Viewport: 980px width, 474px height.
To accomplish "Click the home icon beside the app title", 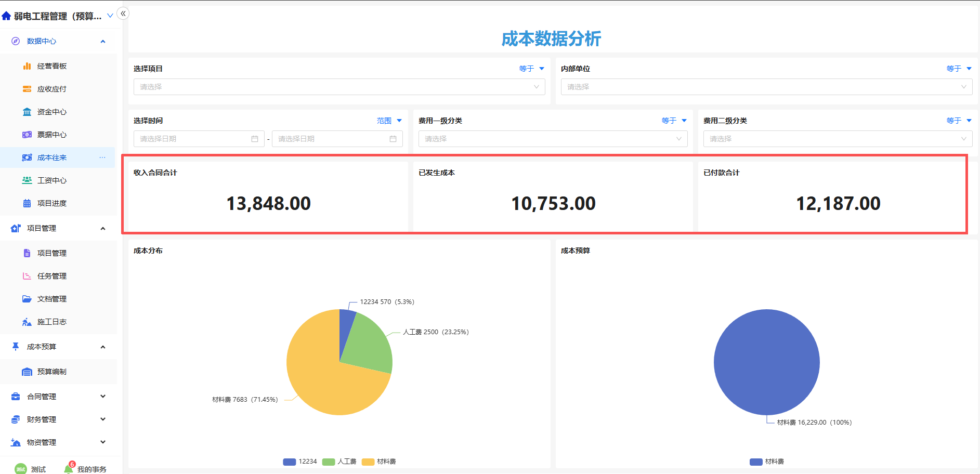I will tap(6, 16).
